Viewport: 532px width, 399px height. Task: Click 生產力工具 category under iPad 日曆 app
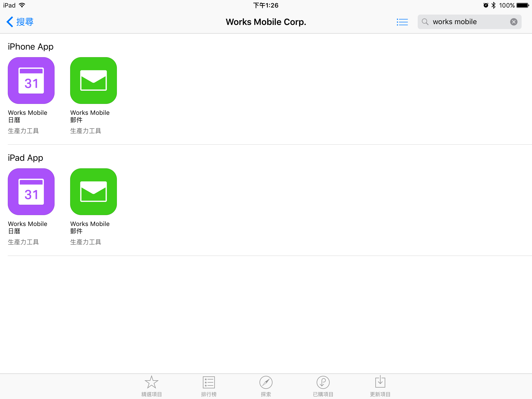[x=23, y=242]
